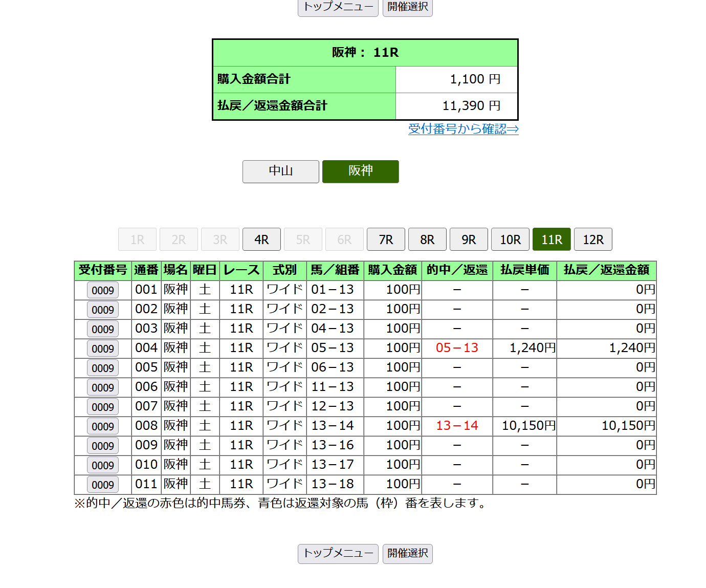Image resolution: width=706 pixels, height=588 pixels.
Task: Select the 阪神 racecourse tab
Action: (360, 171)
